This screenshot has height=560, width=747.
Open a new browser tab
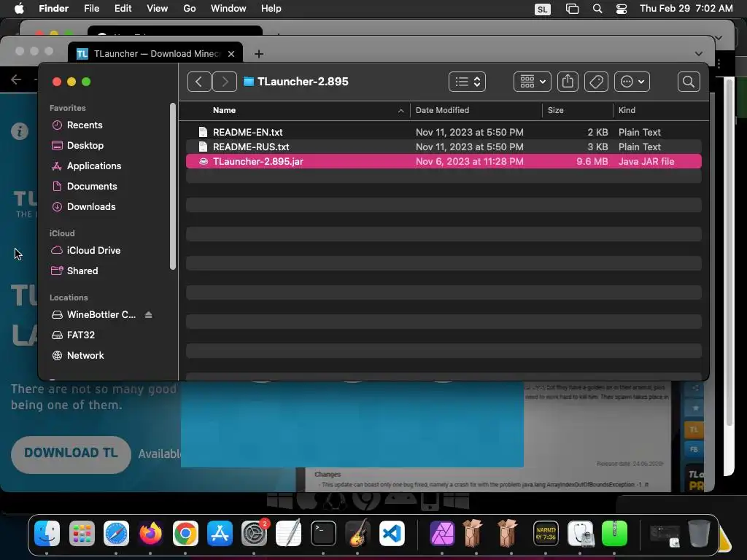point(259,54)
